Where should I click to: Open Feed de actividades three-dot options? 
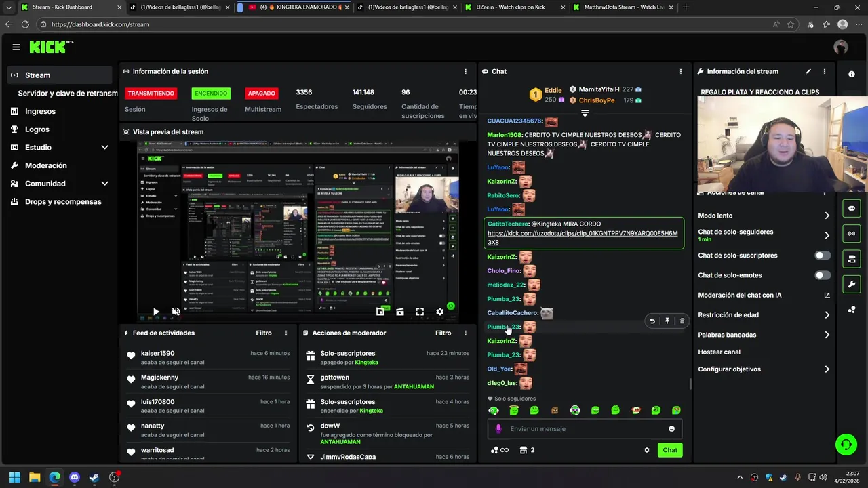(x=286, y=333)
